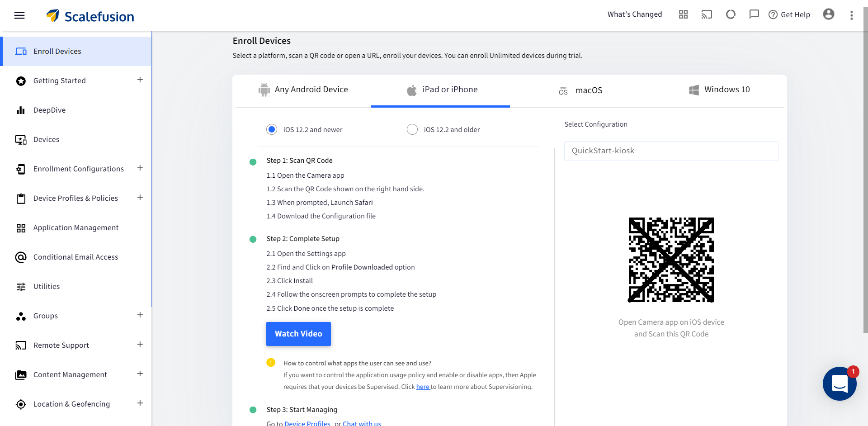Open DeepDive in sidebar
The image size is (868, 426).
pyautogui.click(x=76, y=110)
